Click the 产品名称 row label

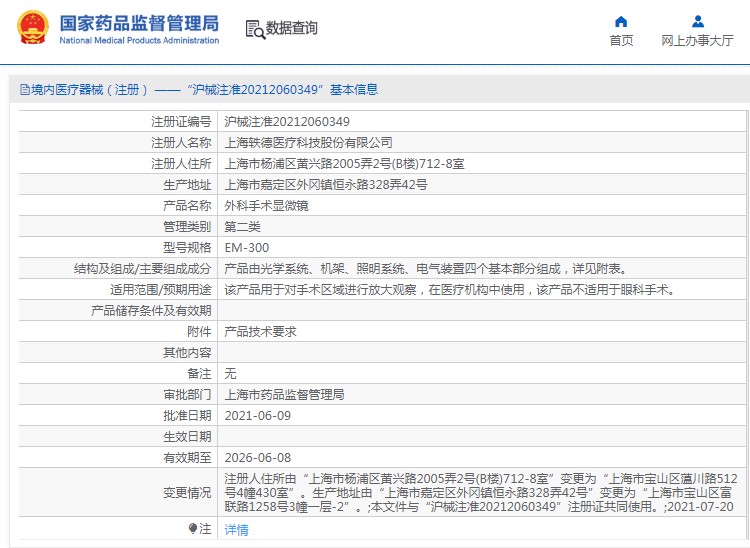(x=187, y=206)
